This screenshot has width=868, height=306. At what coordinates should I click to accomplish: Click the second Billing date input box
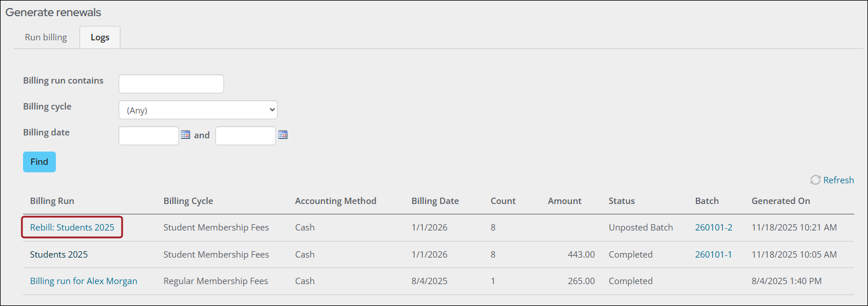(x=245, y=135)
